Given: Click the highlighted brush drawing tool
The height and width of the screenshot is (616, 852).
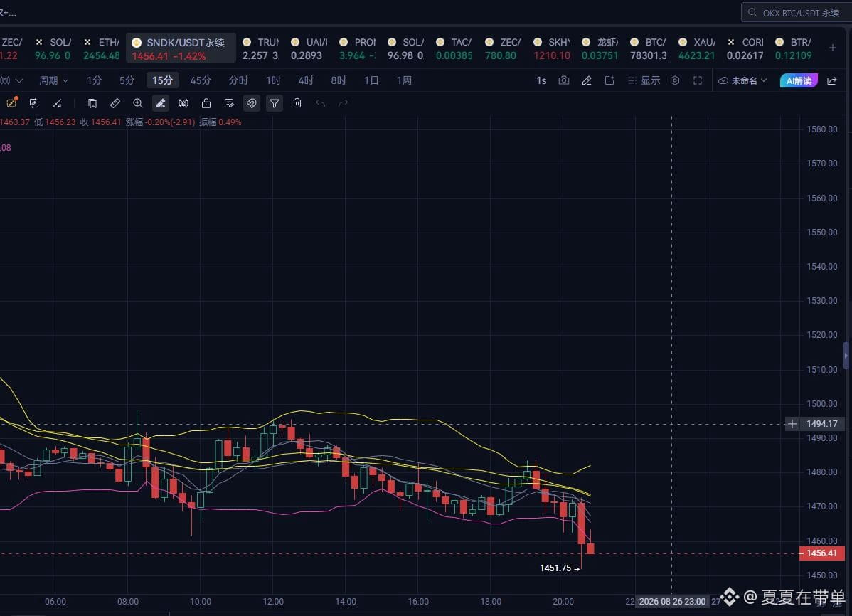Looking at the screenshot, I should click(161, 103).
